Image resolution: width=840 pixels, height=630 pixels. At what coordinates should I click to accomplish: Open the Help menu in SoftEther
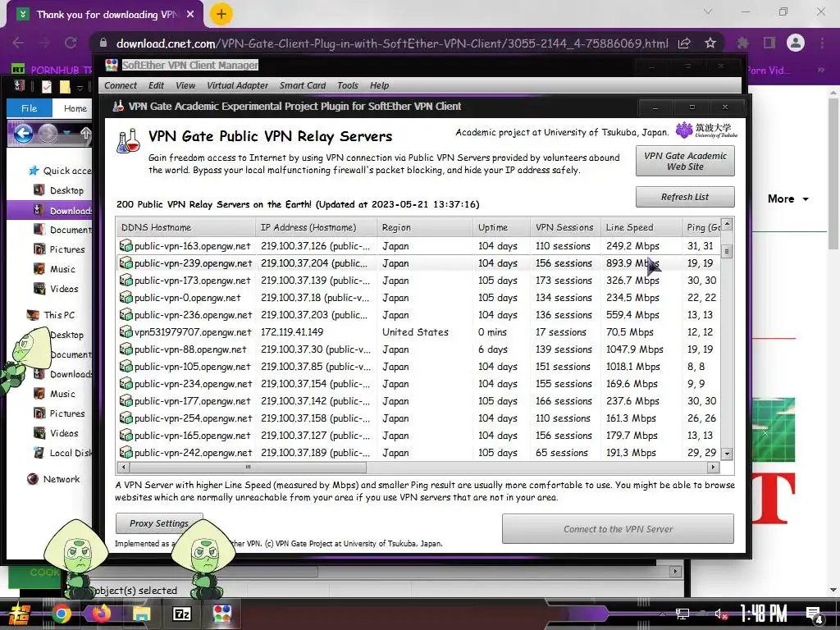pos(379,85)
